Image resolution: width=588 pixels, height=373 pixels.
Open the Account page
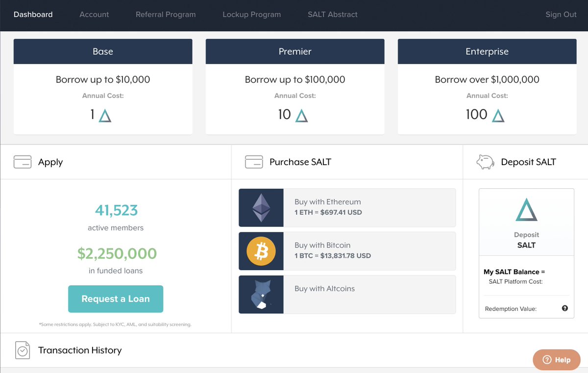pyautogui.click(x=94, y=15)
